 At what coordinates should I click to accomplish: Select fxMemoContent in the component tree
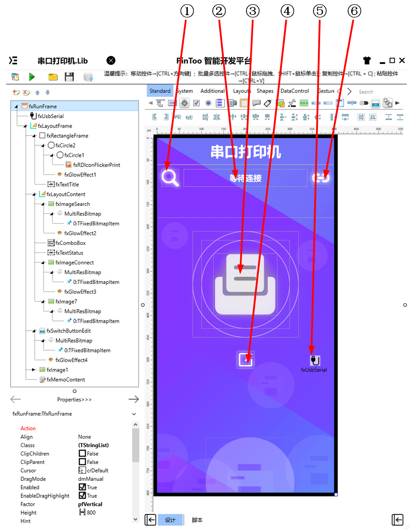click(66, 380)
